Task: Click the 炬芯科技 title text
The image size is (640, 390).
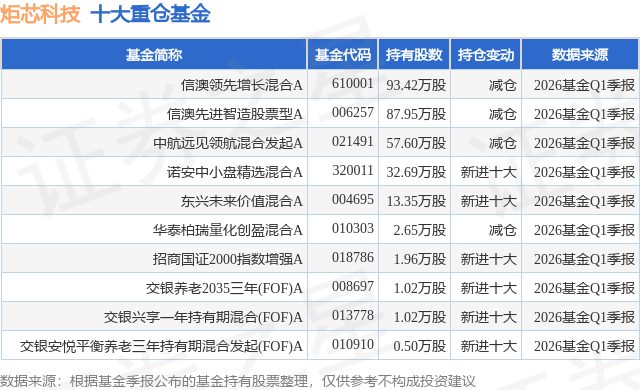Action: point(40,14)
